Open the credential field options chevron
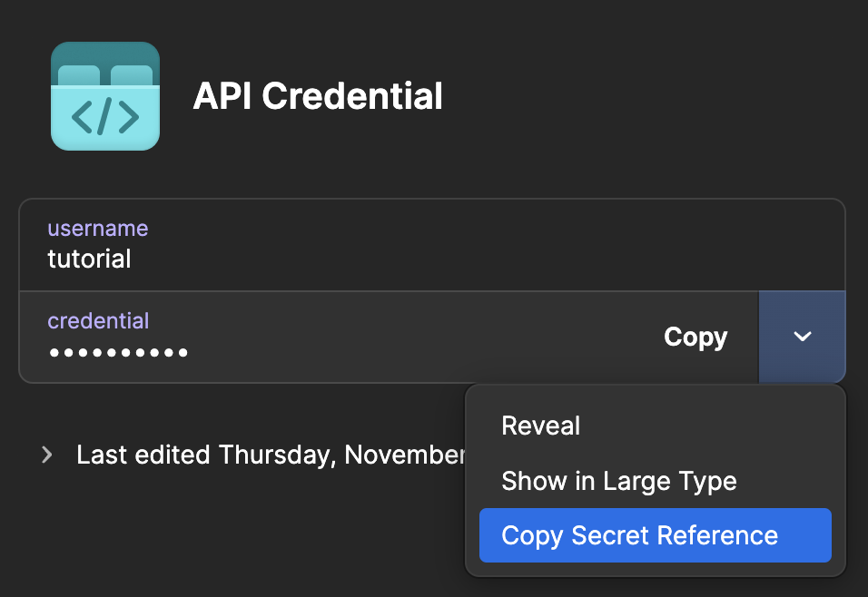Image resolution: width=868 pixels, height=597 pixels. [802, 337]
